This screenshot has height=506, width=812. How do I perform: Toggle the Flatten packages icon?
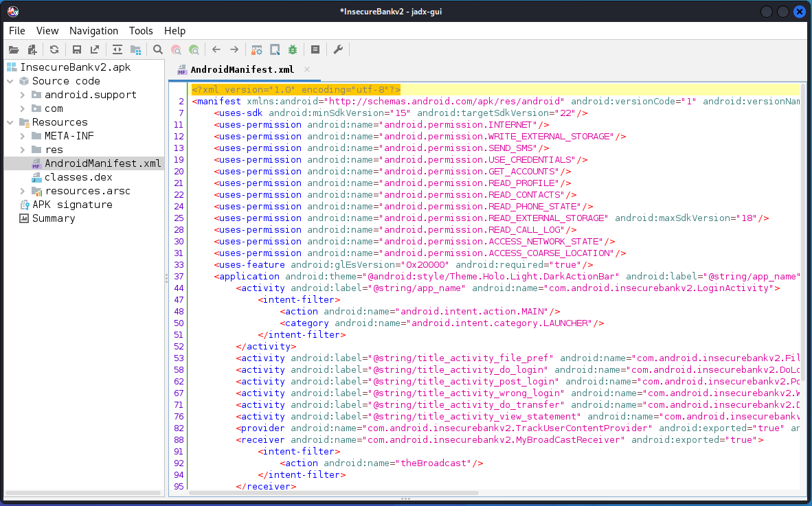[136, 49]
